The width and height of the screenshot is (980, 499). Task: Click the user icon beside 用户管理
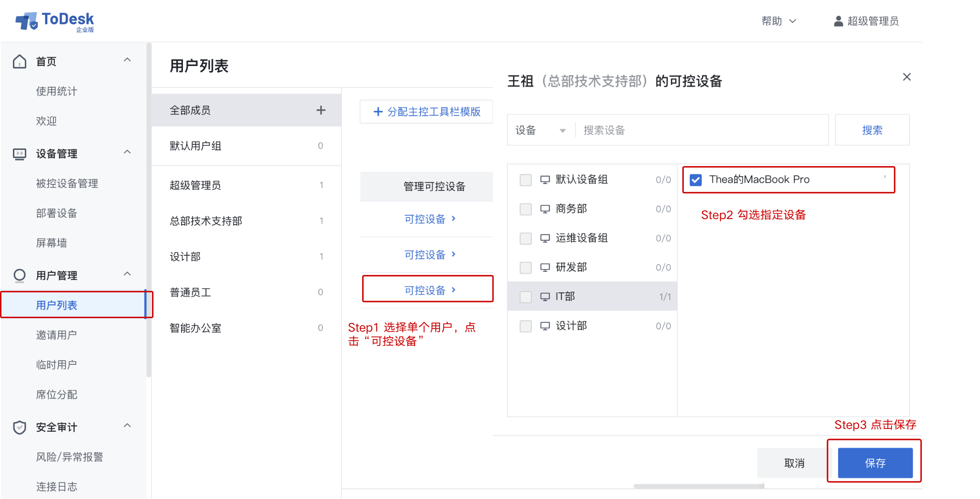(20, 275)
